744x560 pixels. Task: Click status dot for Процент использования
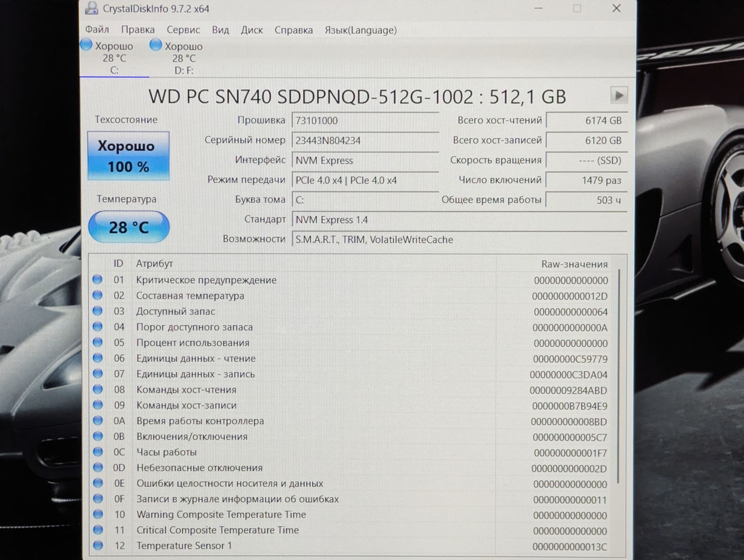(x=98, y=342)
